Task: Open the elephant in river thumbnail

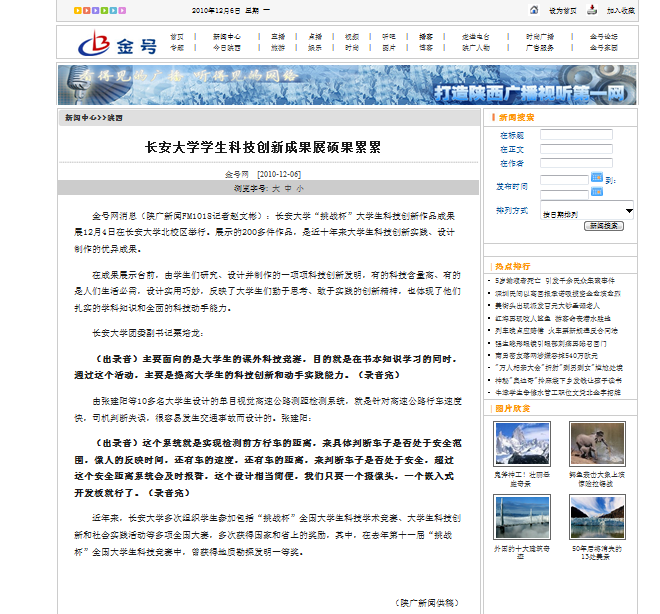Action: [597, 443]
